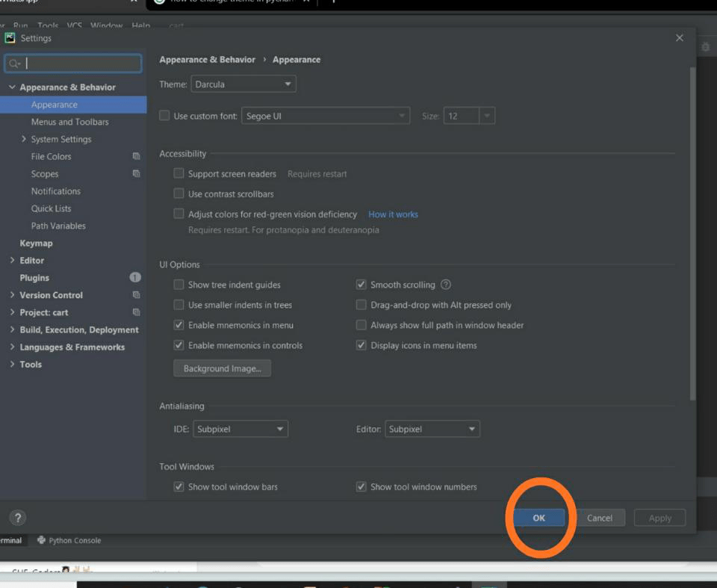Click the icon beside Version Control
The height and width of the screenshot is (588, 717).
137,294
